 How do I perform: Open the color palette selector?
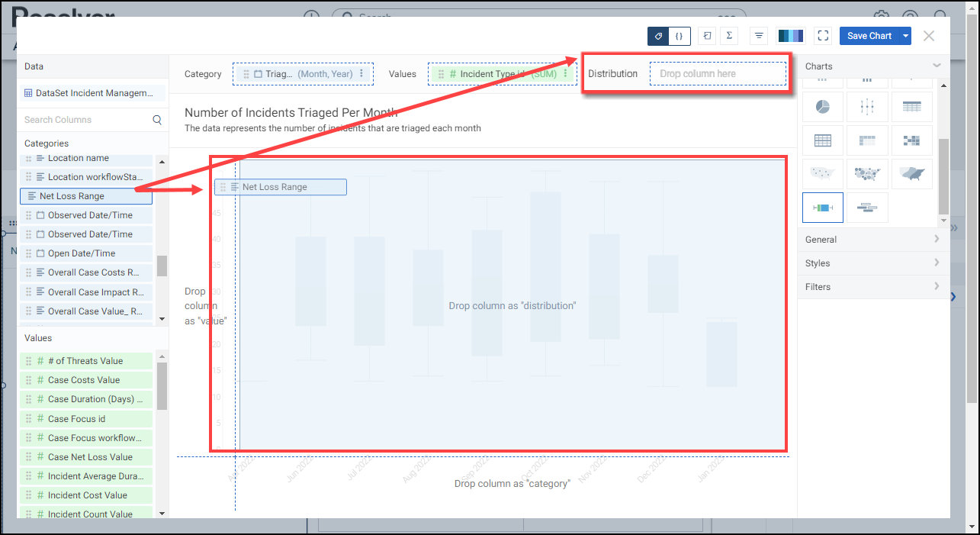click(790, 36)
